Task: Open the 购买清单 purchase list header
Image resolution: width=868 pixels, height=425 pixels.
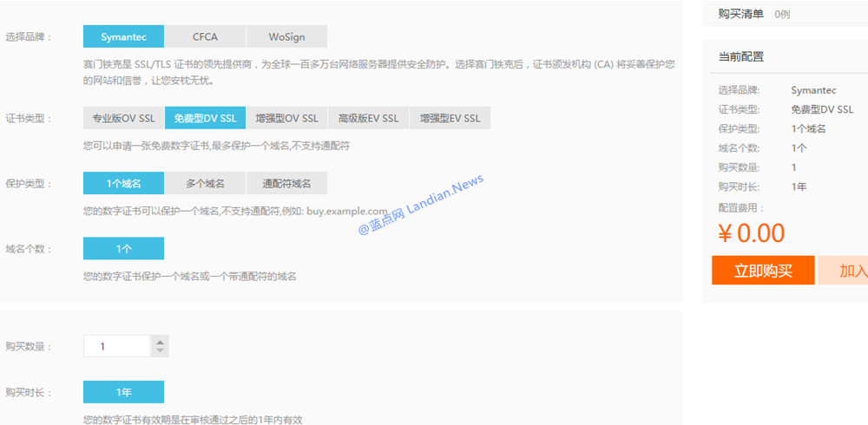Action: [x=740, y=14]
